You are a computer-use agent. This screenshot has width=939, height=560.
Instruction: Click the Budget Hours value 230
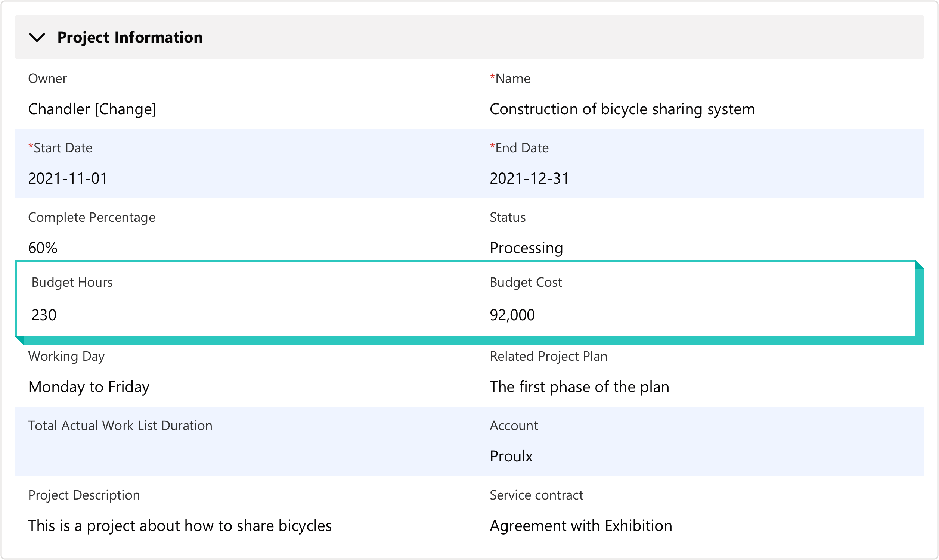(x=44, y=315)
